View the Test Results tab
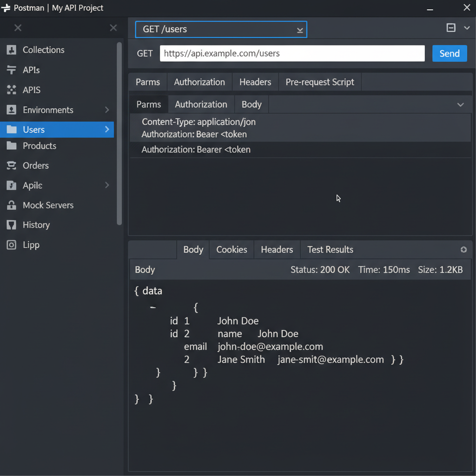 (x=331, y=250)
